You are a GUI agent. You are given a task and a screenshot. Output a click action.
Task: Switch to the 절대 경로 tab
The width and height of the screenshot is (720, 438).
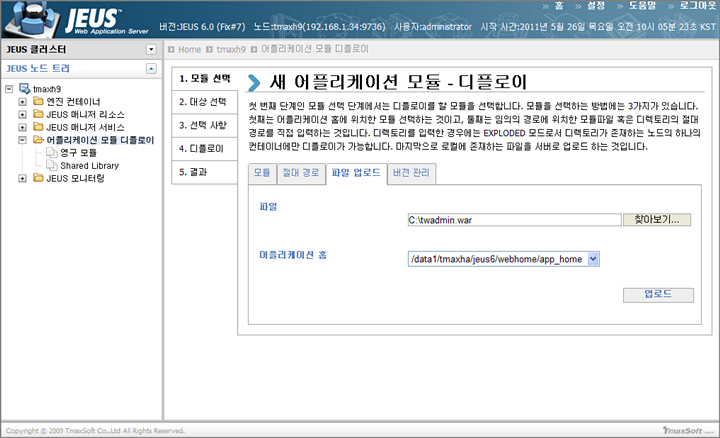point(301,173)
